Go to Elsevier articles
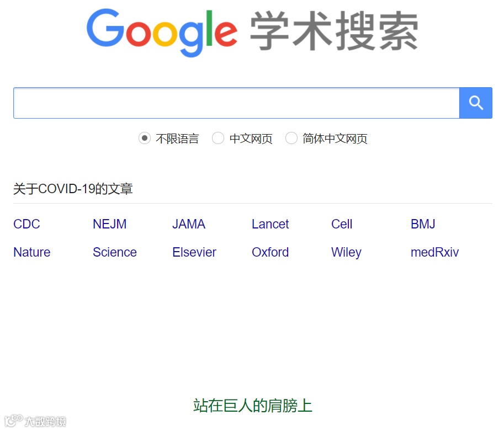Viewport: 504px width, 431px height. coord(194,252)
